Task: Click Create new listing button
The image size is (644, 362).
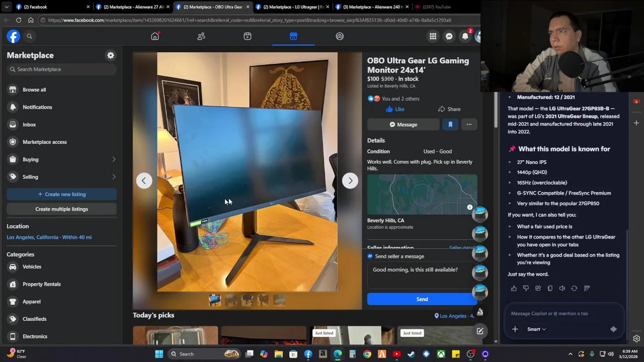Action: (61, 194)
